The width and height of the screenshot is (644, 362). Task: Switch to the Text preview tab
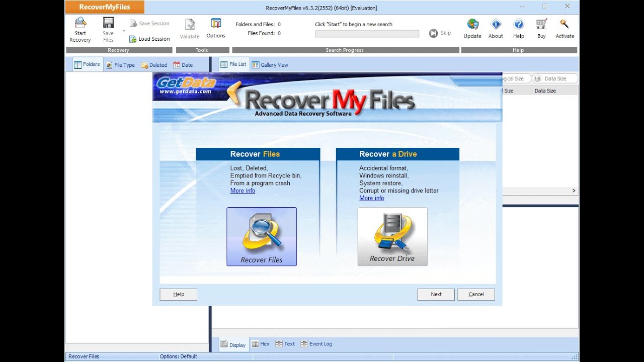click(285, 344)
